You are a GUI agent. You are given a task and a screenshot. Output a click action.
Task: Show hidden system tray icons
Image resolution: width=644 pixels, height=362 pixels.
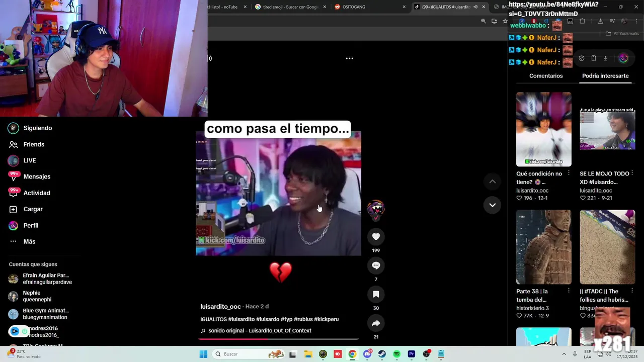[563, 354]
